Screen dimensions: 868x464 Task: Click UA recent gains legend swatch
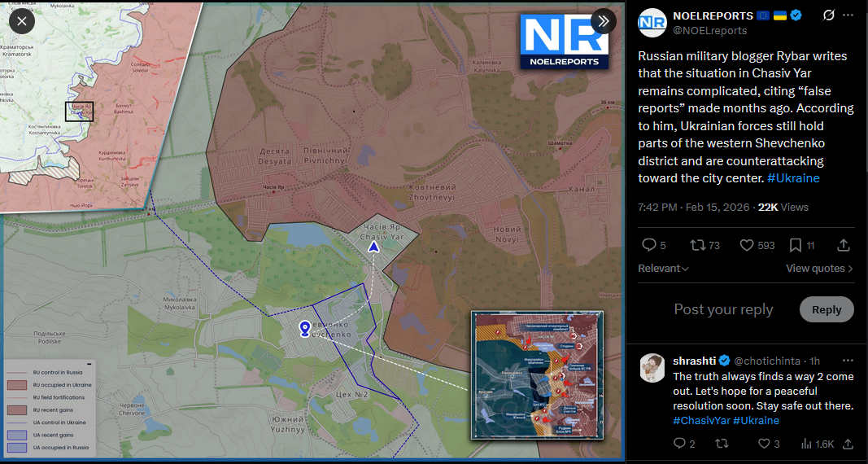pos(17,436)
